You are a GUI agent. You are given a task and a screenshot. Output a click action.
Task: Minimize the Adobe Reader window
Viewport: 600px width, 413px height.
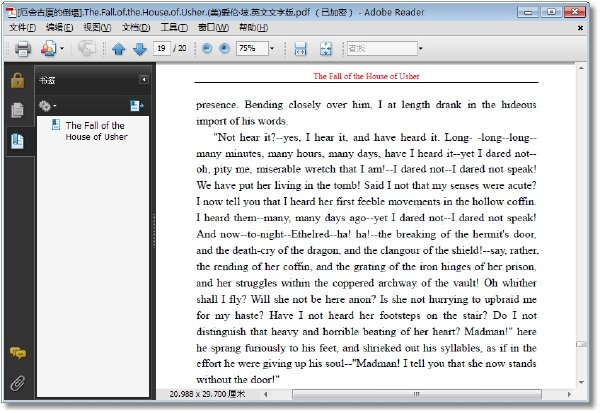pyautogui.click(x=528, y=12)
